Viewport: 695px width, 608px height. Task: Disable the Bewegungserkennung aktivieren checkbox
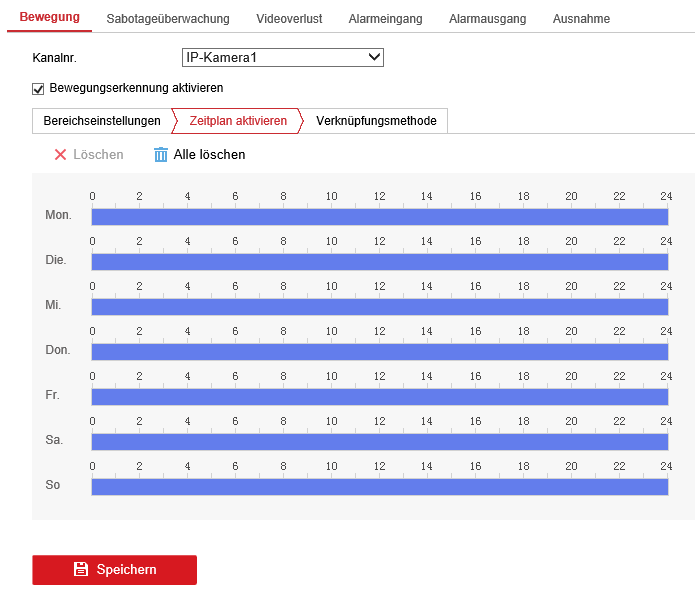[x=39, y=89]
